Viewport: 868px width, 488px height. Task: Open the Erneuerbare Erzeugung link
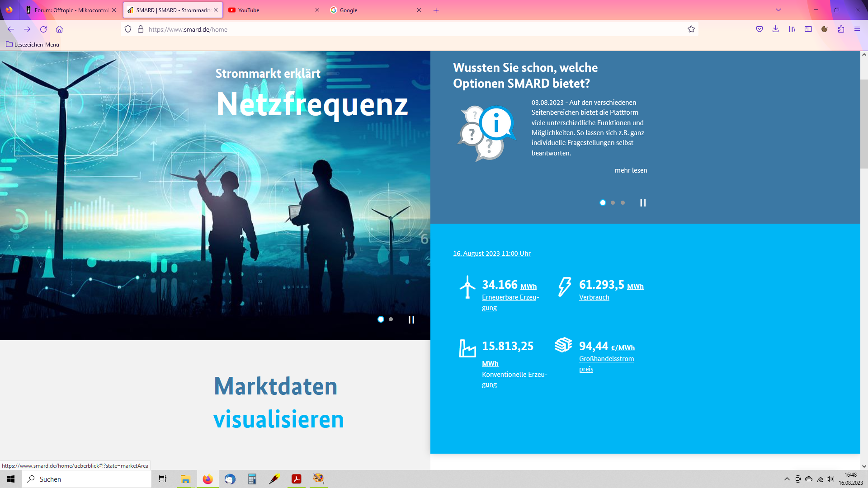point(510,302)
